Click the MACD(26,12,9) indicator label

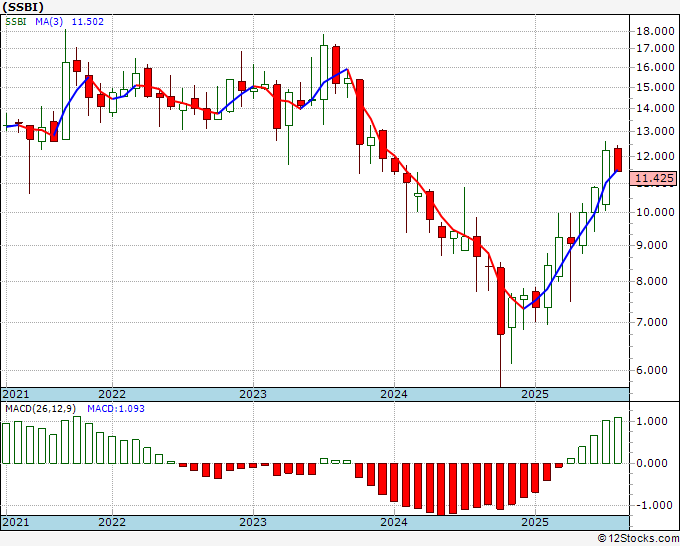[41, 409]
